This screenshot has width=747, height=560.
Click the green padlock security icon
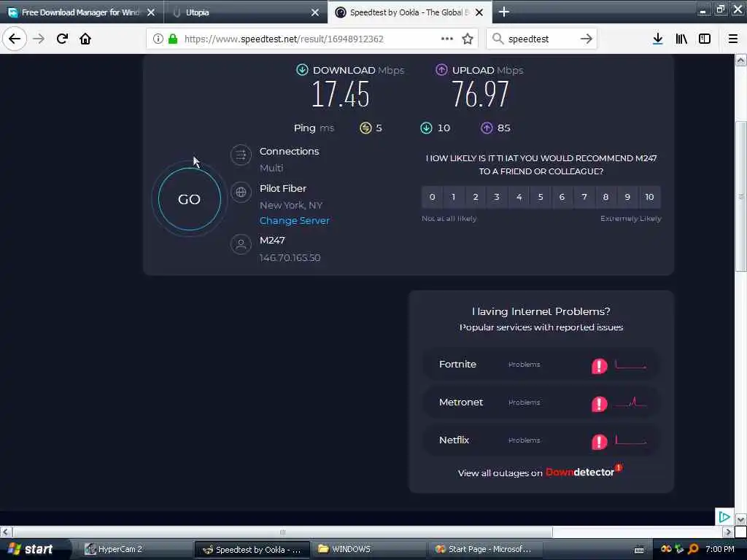173,39
